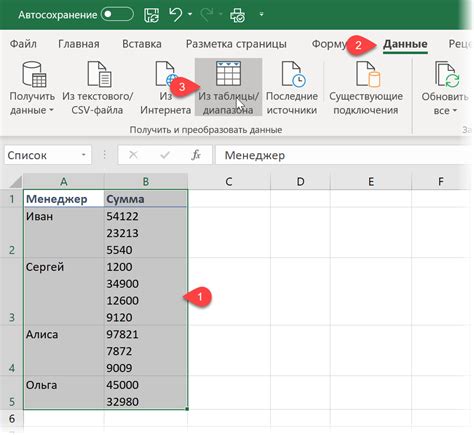Image resolution: width=474 pixels, height=435 pixels.
Task: Click the Undo arrow icon
Action: click(175, 15)
